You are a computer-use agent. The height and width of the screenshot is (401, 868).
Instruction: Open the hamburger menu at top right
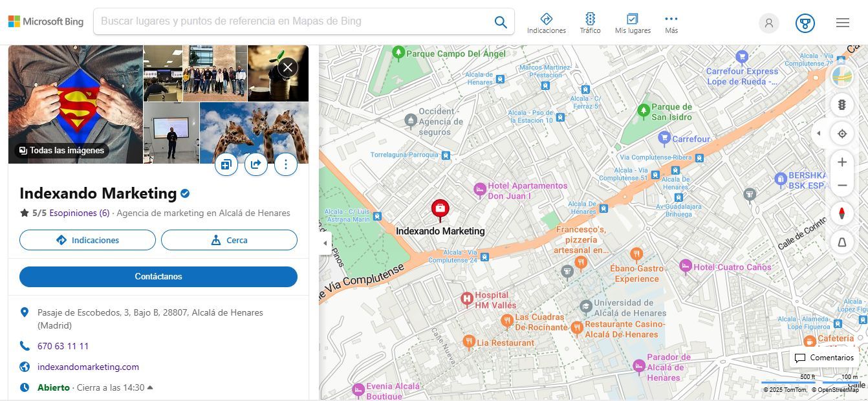(x=842, y=23)
